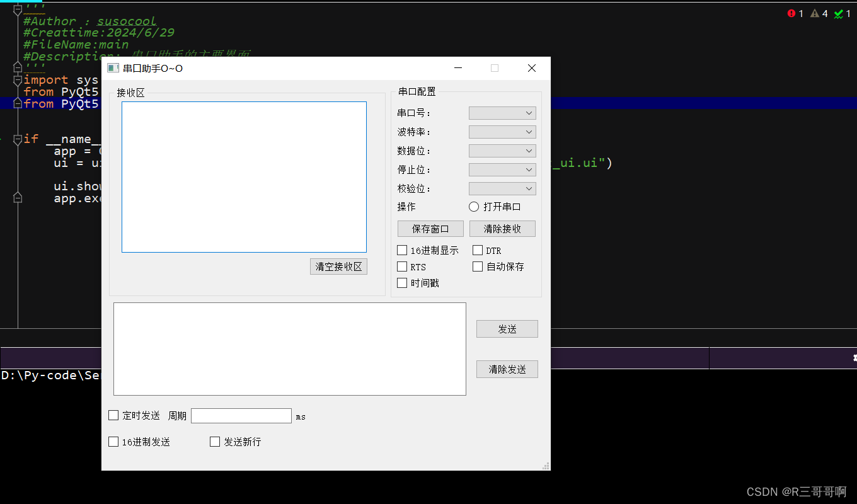Expand the 数据位 combo box
This screenshot has height=504, width=857.
(x=502, y=151)
